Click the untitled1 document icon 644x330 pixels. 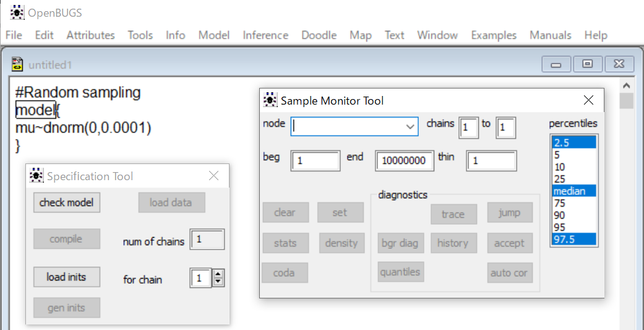click(x=17, y=64)
